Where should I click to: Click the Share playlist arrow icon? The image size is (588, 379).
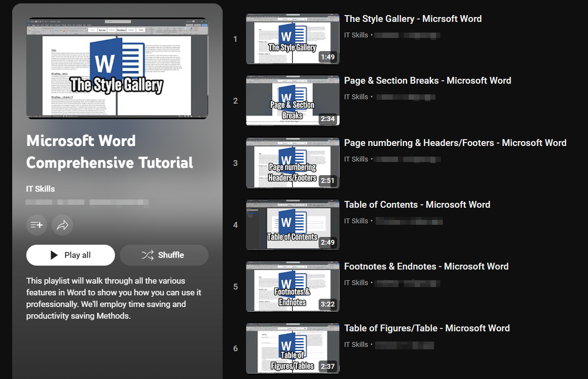pos(62,225)
